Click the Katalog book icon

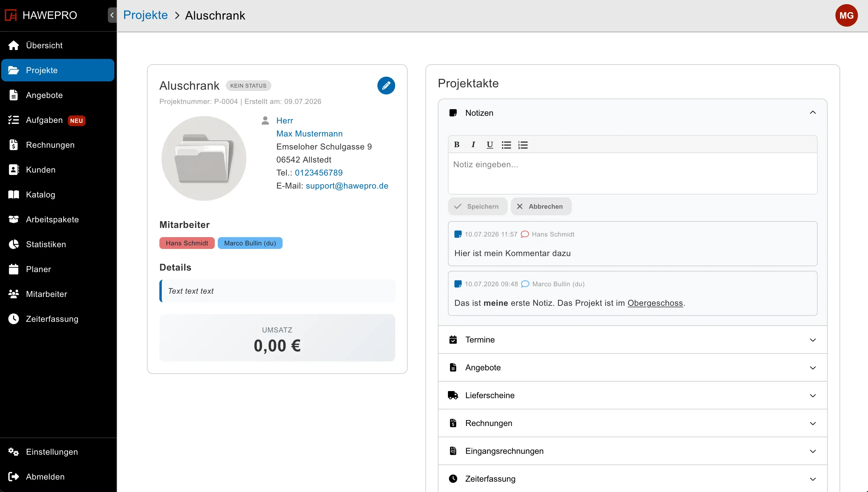point(14,194)
